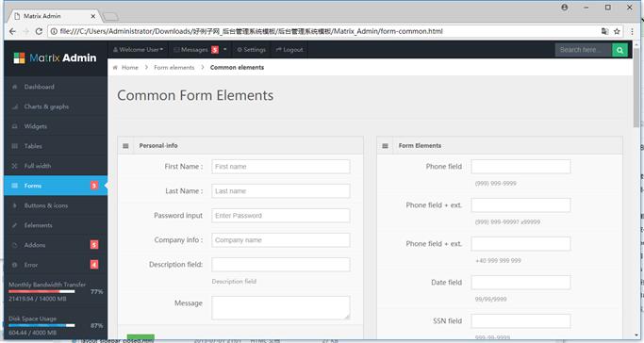This screenshot has height=343, width=644.
Task: Open Settings in the top bar
Action: point(252,50)
